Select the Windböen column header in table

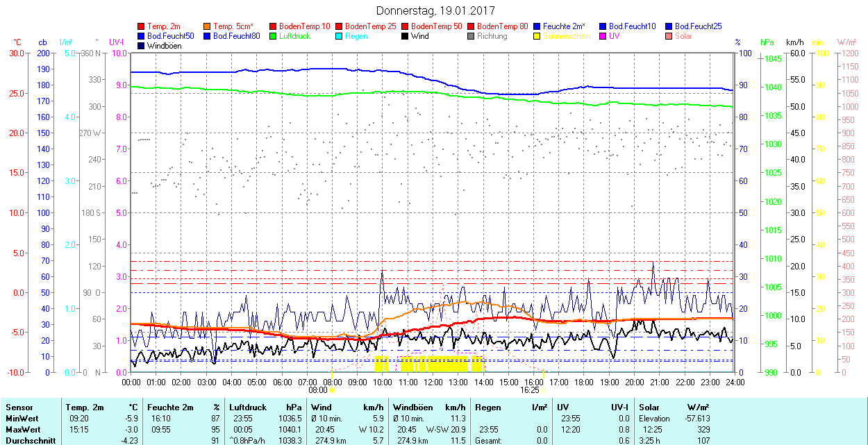tap(414, 408)
